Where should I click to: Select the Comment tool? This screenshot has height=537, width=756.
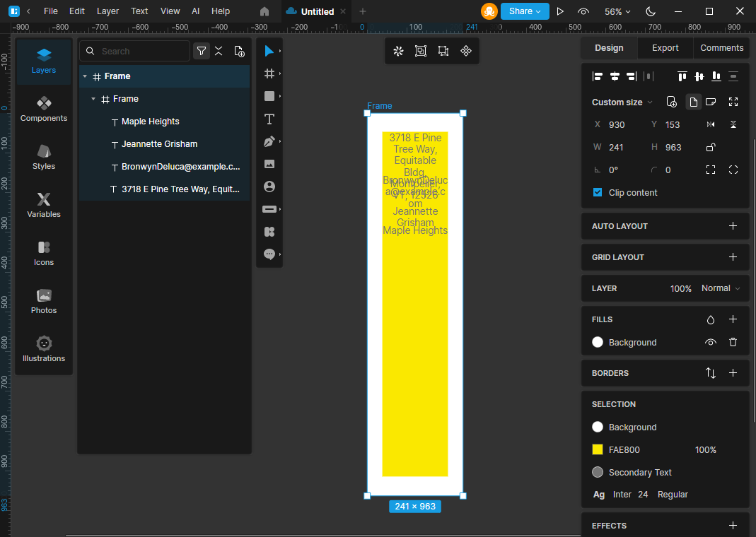coord(269,254)
